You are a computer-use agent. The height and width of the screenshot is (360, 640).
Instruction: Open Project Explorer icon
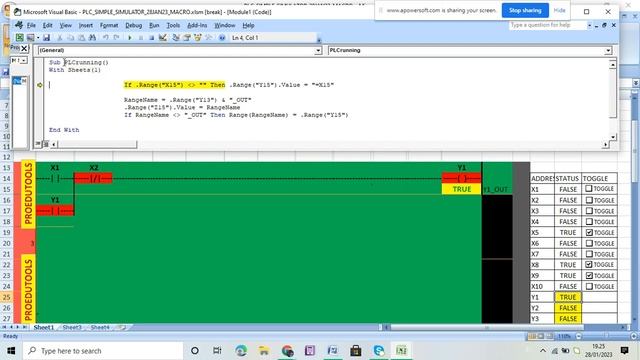pyautogui.click(x=176, y=38)
